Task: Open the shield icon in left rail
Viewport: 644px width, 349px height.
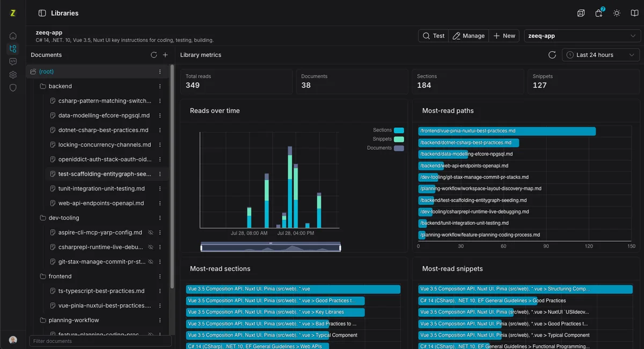Action: pyautogui.click(x=13, y=88)
